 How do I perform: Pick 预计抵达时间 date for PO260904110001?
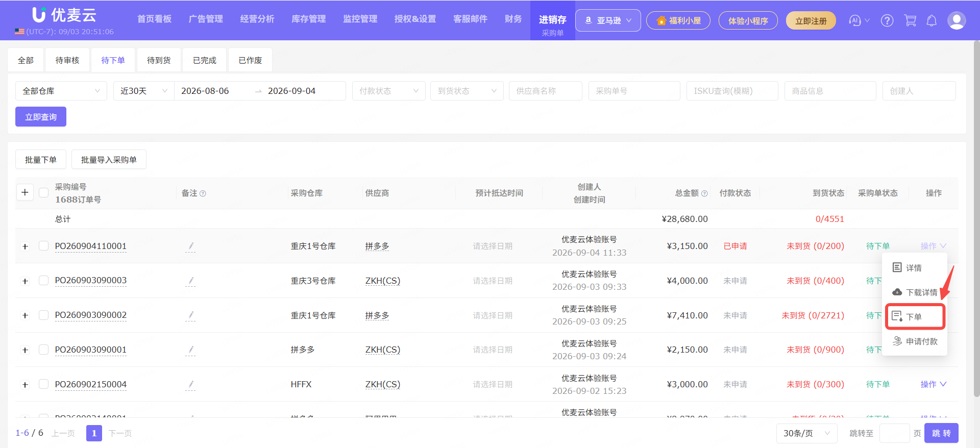pos(493,246)
